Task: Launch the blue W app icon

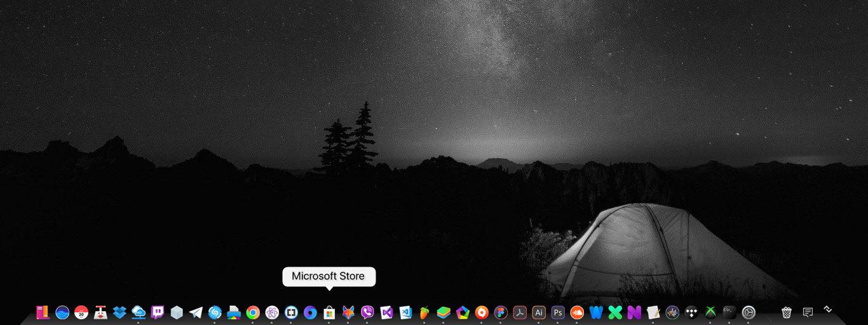Action: point(596,312)
